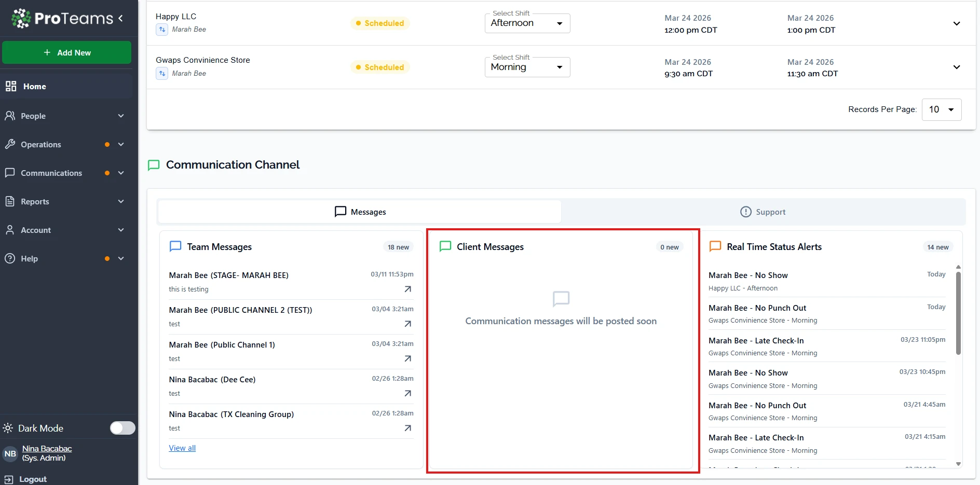Open arrow icon for TX Cleaning Group message
This screenshot has height=485, width=980.
click(407, 428)
